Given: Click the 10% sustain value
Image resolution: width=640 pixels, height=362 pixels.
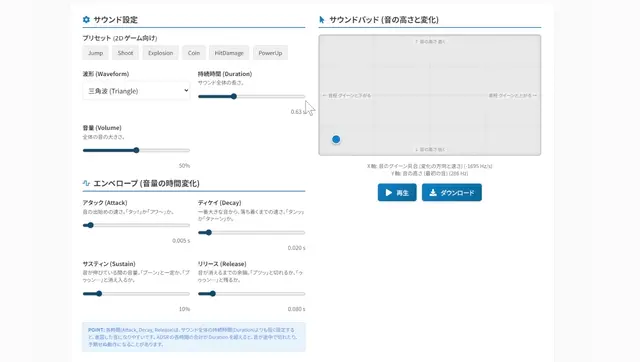Looking at the screenshot, I should pyautogui.click(x=184, y=309).
